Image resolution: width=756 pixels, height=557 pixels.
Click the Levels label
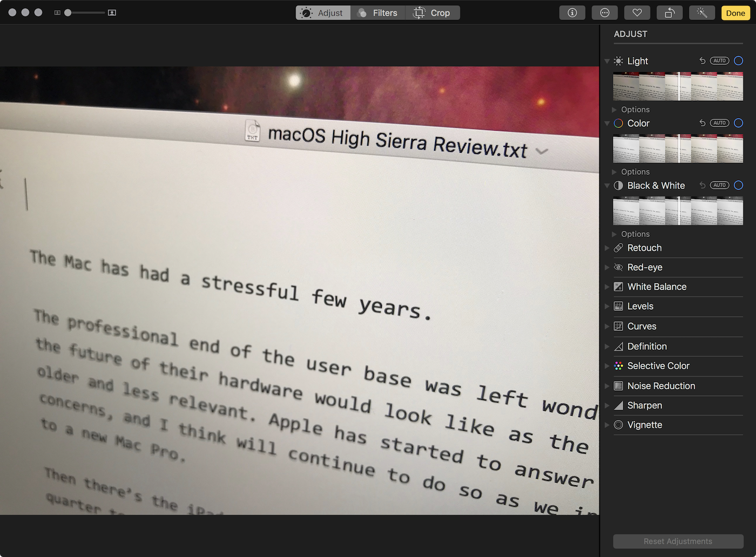[x=640, y=306]
